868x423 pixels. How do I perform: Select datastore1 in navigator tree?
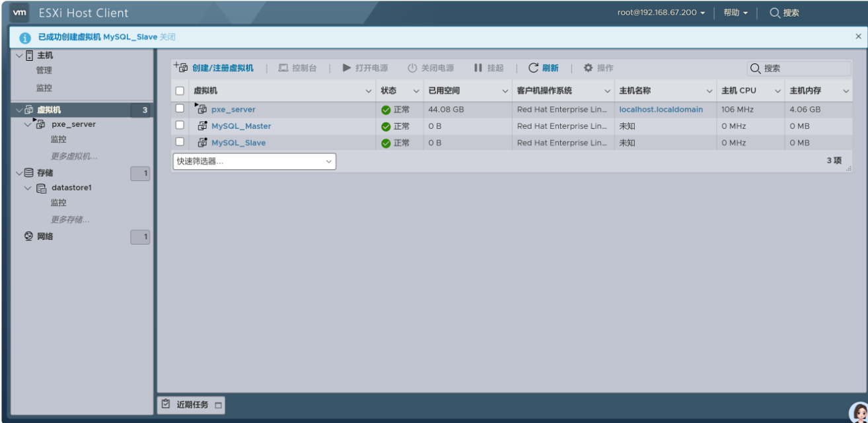(71, 188)
